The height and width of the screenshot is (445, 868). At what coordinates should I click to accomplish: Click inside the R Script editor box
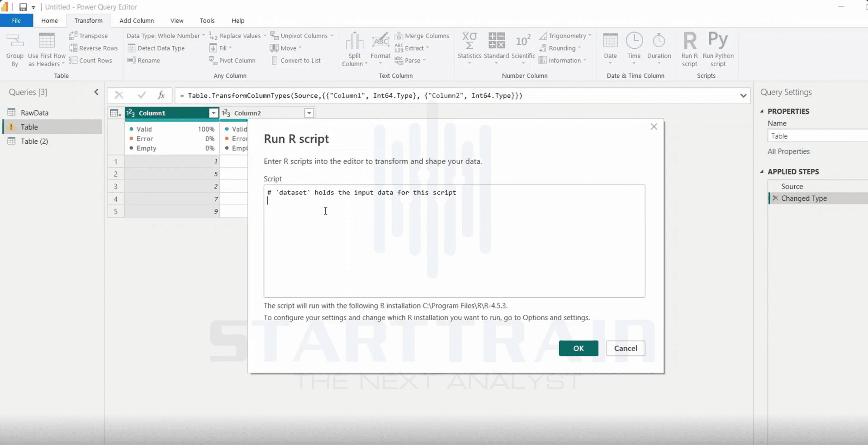[x=454, y=241]
